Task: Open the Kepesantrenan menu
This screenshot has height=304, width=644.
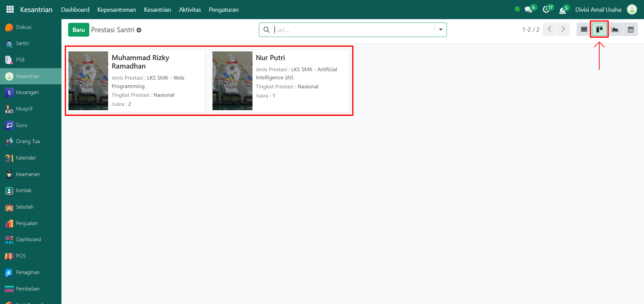Action: tap(117, 10)
